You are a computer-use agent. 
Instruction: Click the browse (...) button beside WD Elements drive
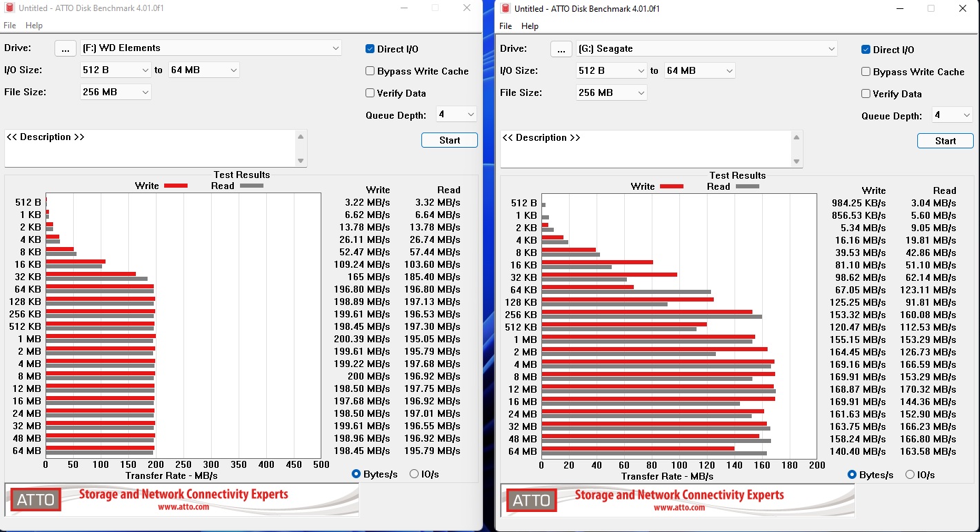(66, 48)
